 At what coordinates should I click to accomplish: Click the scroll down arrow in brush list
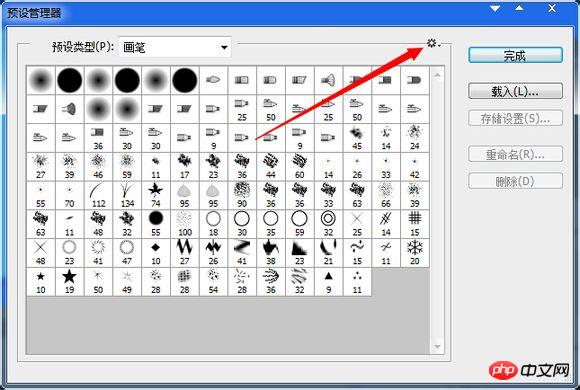click(x=438, y=347)
